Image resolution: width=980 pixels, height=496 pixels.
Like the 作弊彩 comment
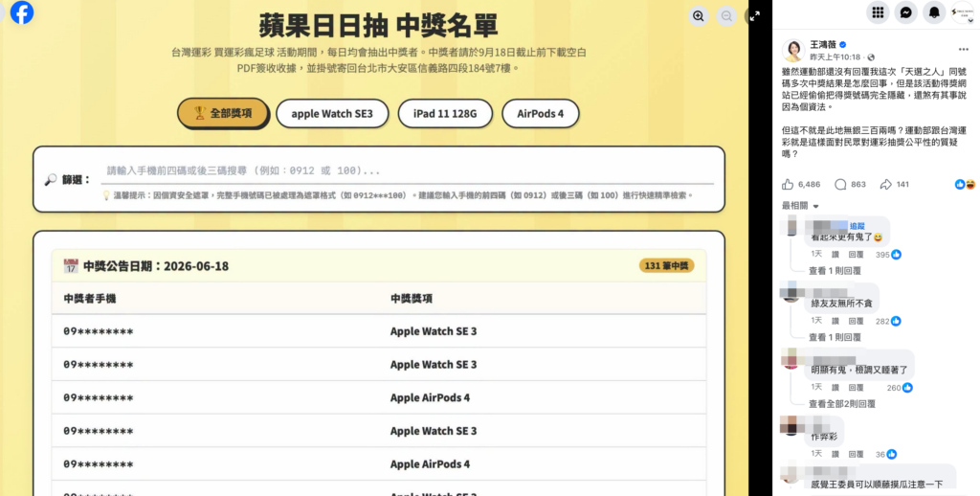(x=835, y=454)
